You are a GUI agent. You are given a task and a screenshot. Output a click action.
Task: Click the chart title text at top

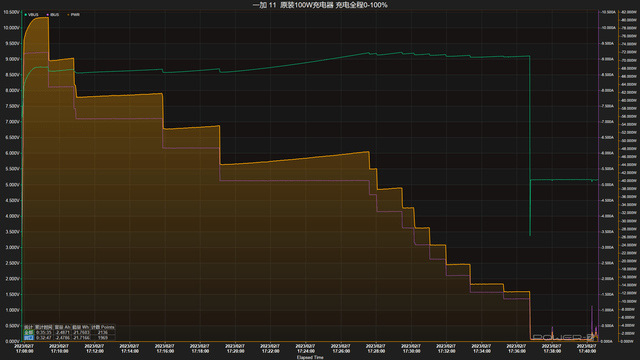(320, 5)
